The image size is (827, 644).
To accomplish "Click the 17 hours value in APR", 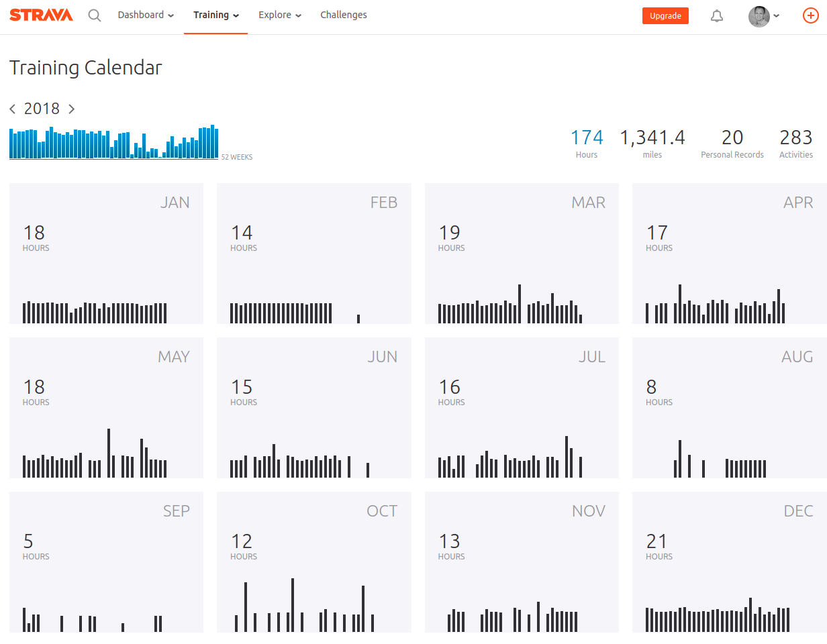I will pyautogui.click(x=656, y=233).
